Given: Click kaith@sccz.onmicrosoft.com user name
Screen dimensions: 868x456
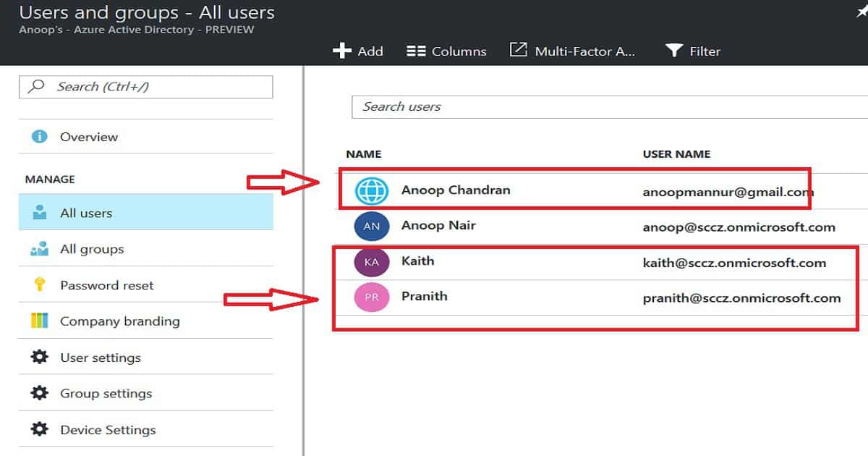Looking at the screenshot, I should coord(735,263).
